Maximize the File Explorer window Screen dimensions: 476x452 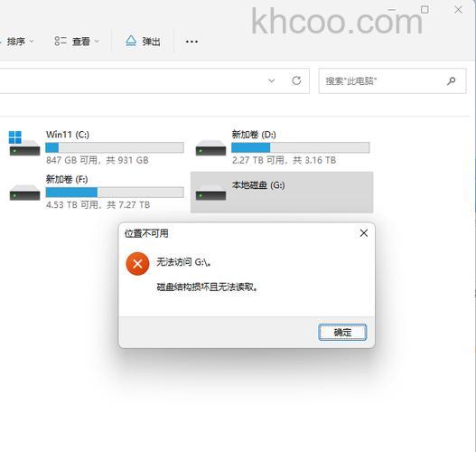point(425,10)
